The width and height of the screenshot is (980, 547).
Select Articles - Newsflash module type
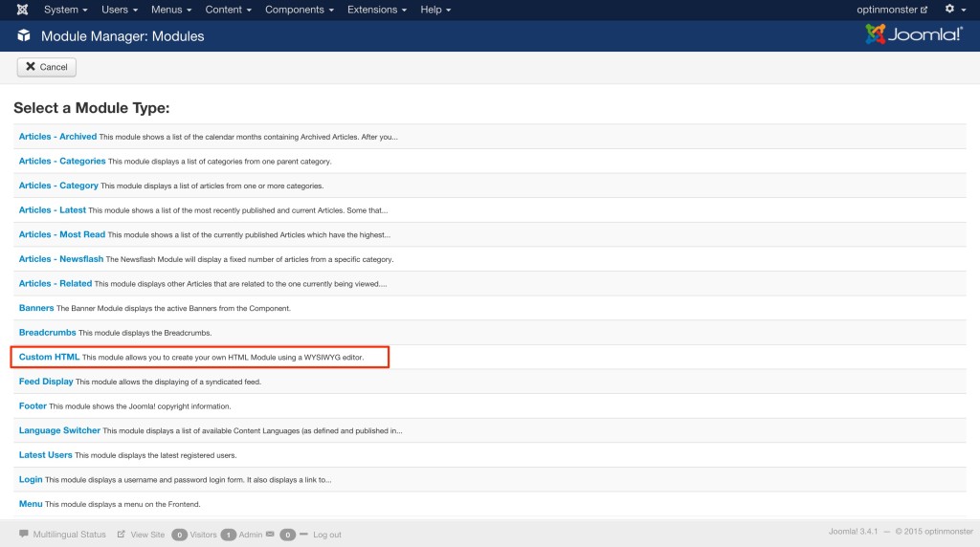pyautogui.click(x=60, y=258)
